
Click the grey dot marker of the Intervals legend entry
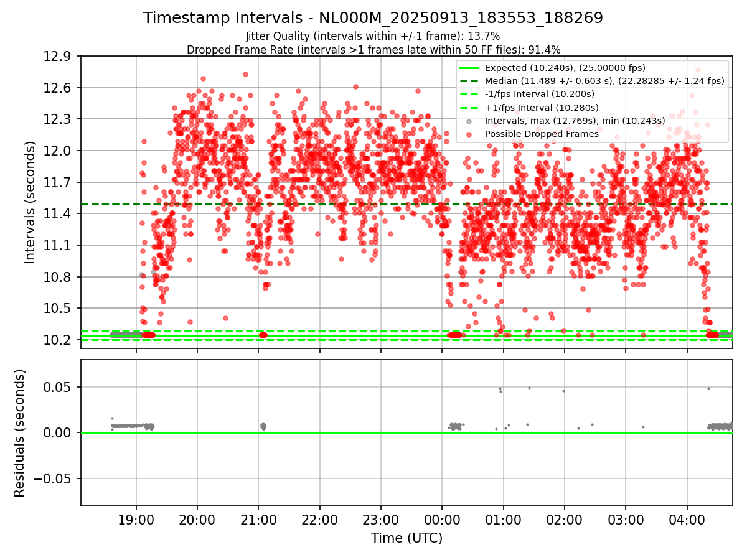coord(469,121)
